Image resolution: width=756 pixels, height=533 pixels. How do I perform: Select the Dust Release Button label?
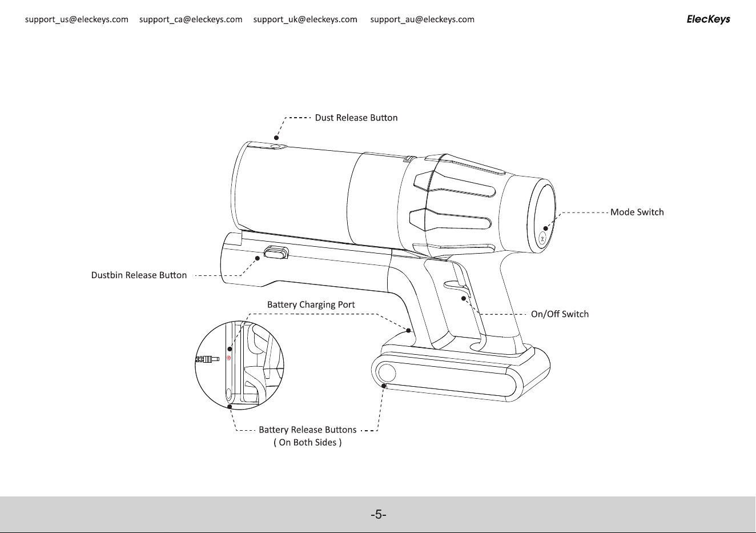pos(356,118)
